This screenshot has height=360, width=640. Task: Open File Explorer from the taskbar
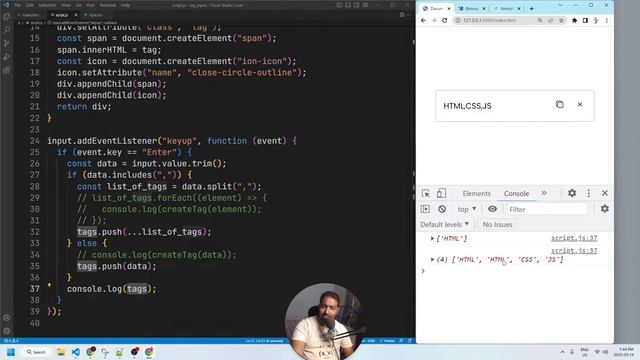pos(61,352)
